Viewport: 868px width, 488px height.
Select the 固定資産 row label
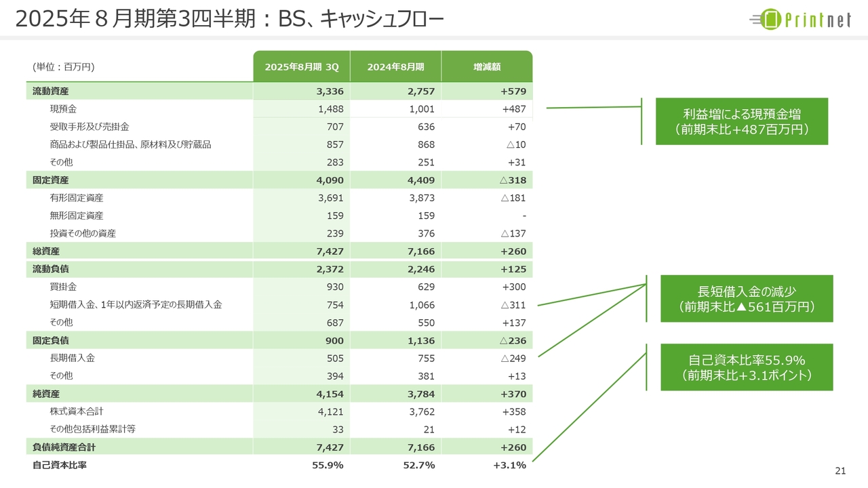(51, 180)
